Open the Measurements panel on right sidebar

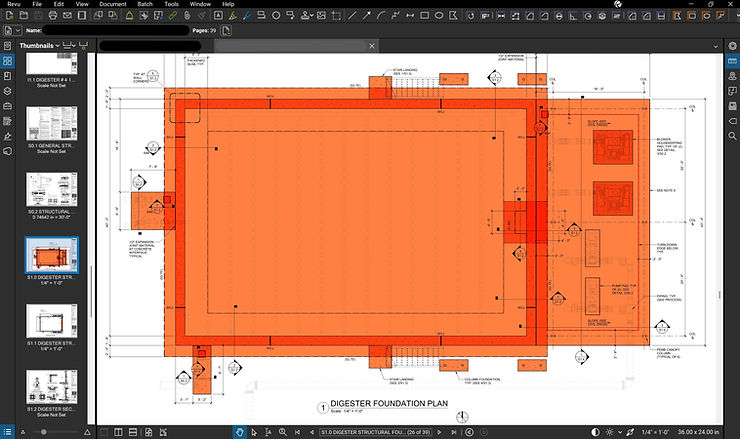[x=732, y=61]
